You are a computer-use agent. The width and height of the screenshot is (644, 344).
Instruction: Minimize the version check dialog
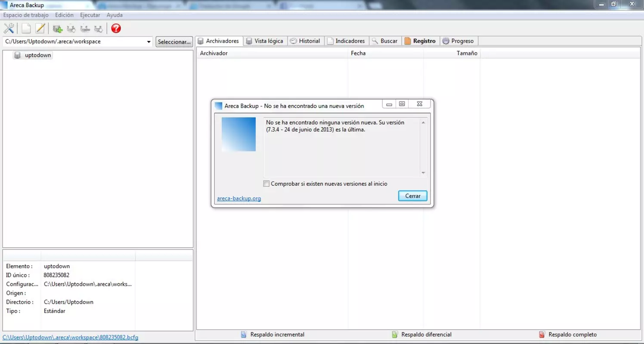[x=389, y=104]
